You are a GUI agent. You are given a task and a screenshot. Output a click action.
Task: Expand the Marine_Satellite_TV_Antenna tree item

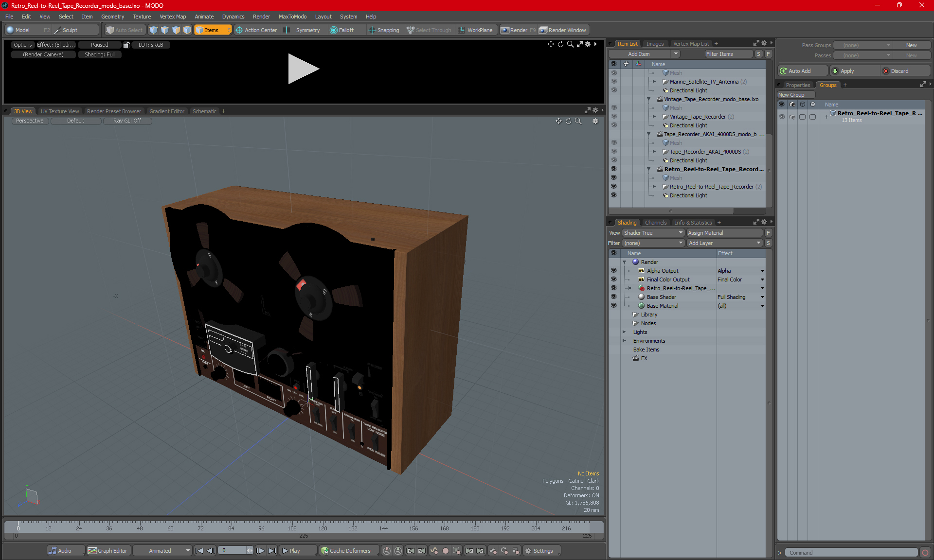click(654, 82)
